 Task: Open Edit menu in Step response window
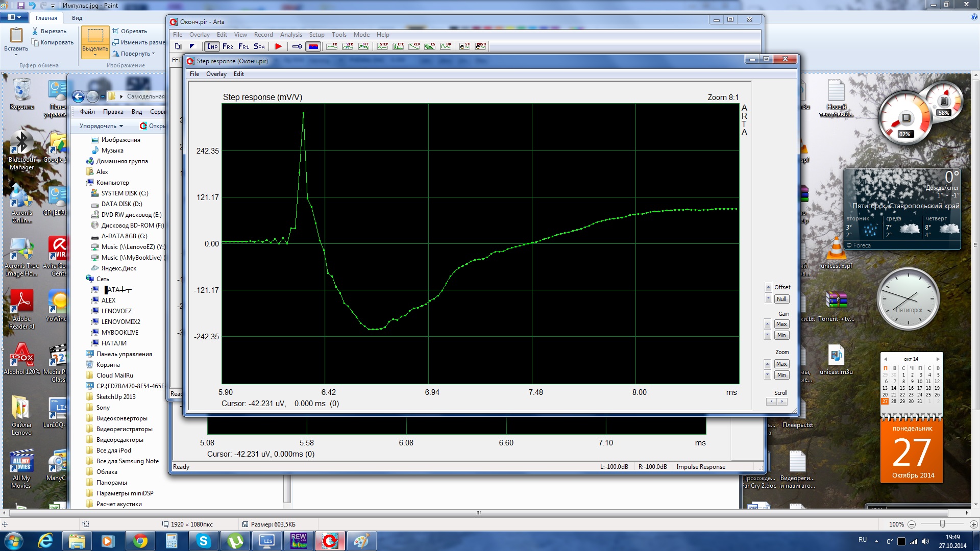point(239,74)
